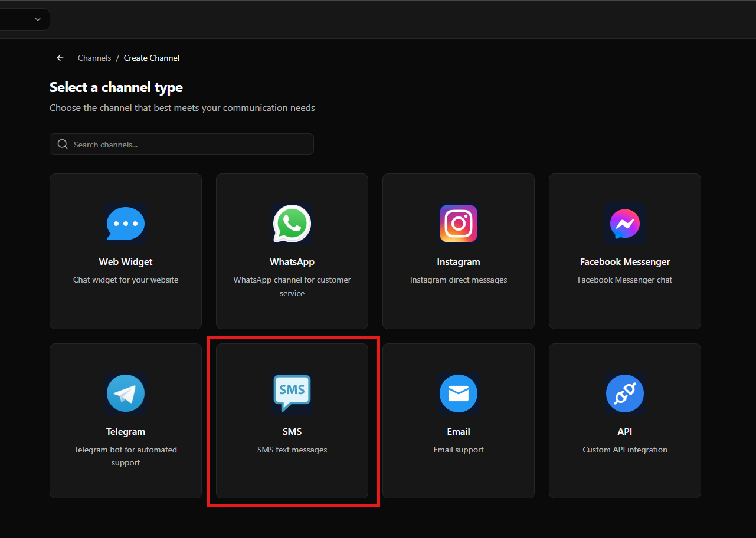The width and height of the screenshot is (756, 538).
Task: Select the SMS card title
Action: (x=292, y=432)
